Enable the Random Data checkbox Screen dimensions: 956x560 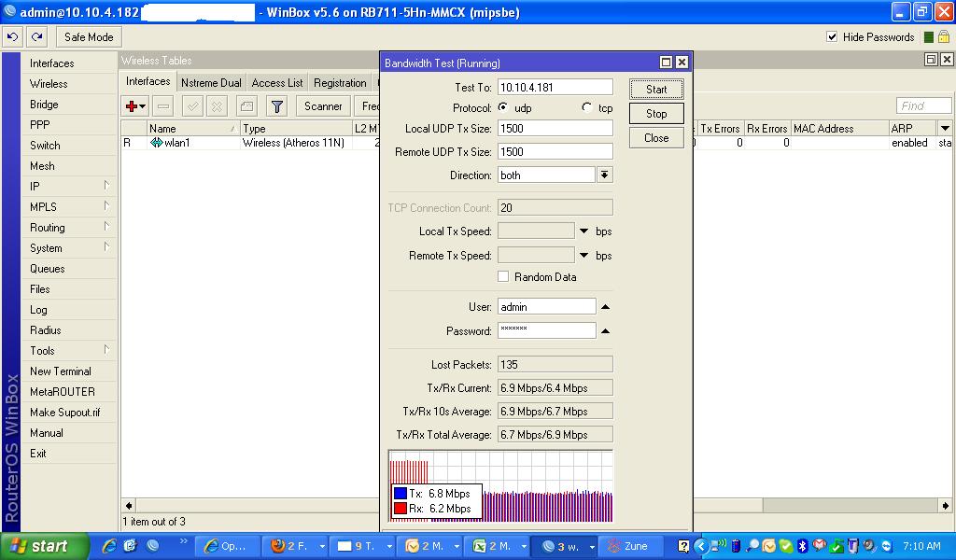coord(503,277)
